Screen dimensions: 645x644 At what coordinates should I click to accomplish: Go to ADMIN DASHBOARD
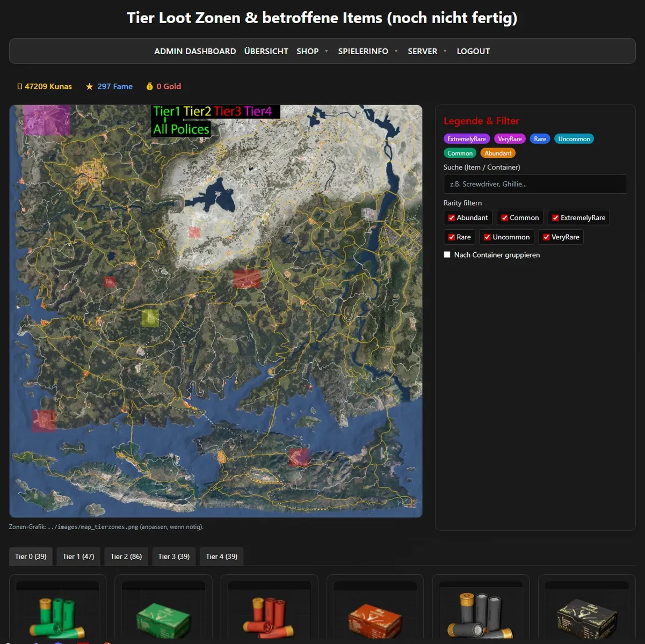(195, 52)
